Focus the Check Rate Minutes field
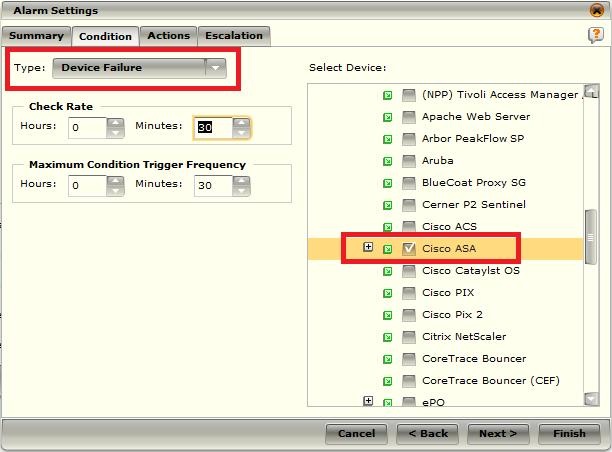Screen dimensions: 612x452 213,128
